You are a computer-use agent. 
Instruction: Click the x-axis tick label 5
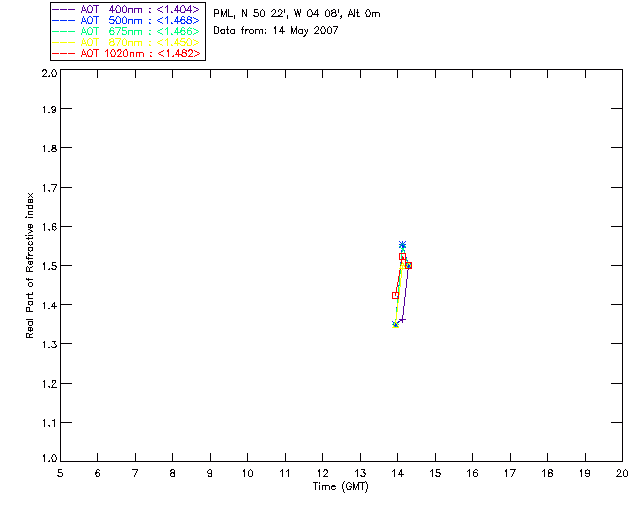[x=60, y=473]
